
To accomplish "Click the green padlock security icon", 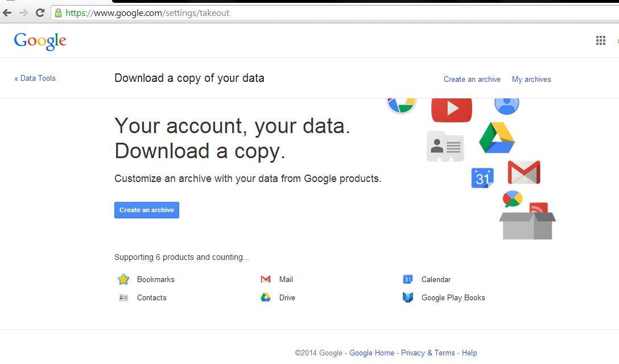I will click(x=59, y=13).
